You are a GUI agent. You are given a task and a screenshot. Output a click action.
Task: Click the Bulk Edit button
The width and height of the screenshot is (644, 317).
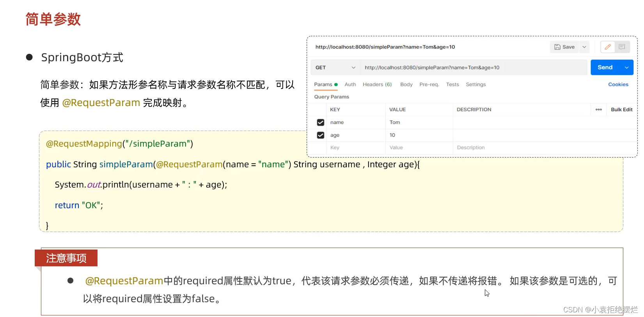point(622,110)
